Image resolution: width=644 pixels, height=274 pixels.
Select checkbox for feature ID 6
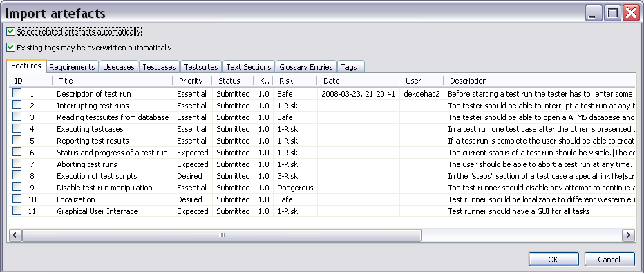click(x=17, y=153)
